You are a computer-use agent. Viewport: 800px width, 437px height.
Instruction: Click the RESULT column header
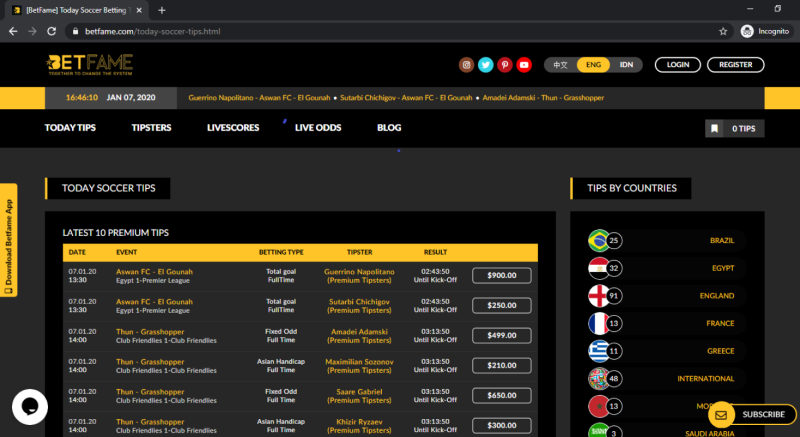[x=435, y=252]
